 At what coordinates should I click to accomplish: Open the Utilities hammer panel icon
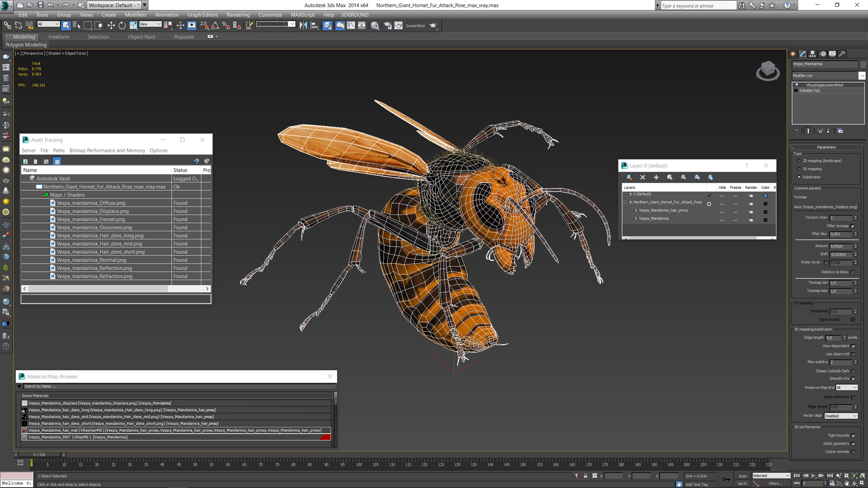click(x=842, y=54)
